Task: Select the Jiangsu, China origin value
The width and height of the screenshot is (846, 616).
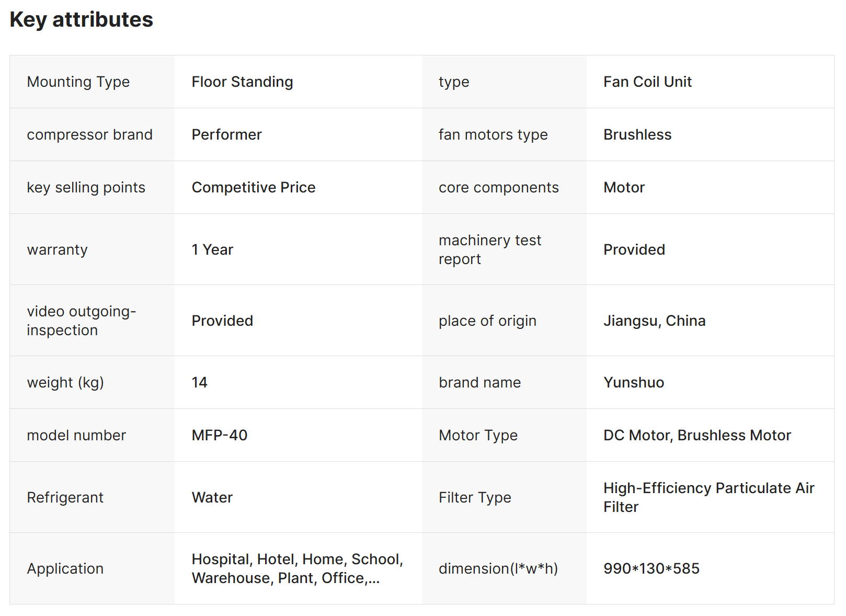Action: [654, 321]
